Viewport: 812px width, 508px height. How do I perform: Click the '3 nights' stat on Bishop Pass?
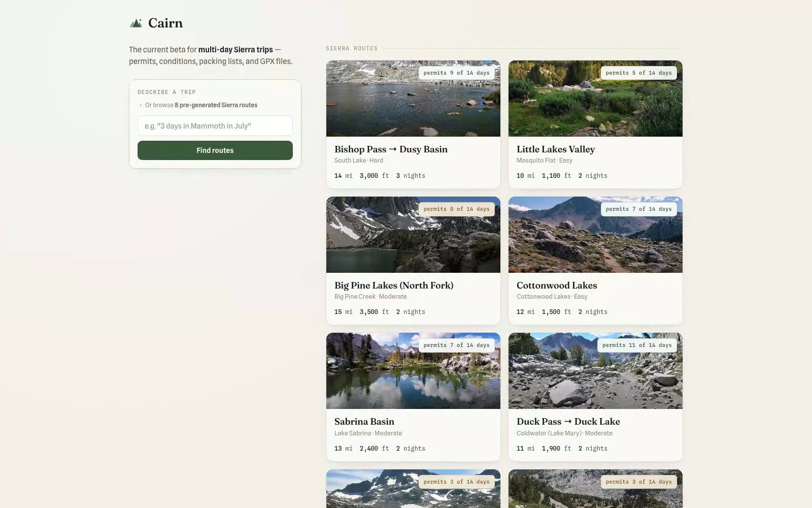point(411,176)
